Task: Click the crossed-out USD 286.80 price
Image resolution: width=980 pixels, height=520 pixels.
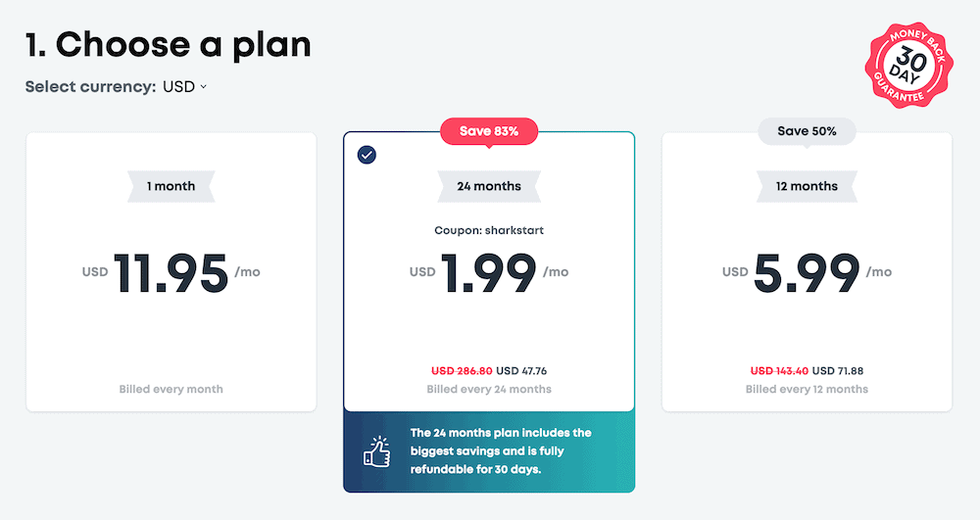Action: (x=461, y=371)
